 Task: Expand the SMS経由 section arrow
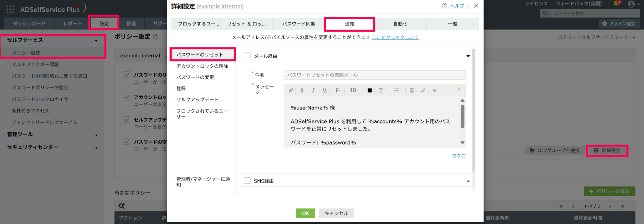coord(468,181)
